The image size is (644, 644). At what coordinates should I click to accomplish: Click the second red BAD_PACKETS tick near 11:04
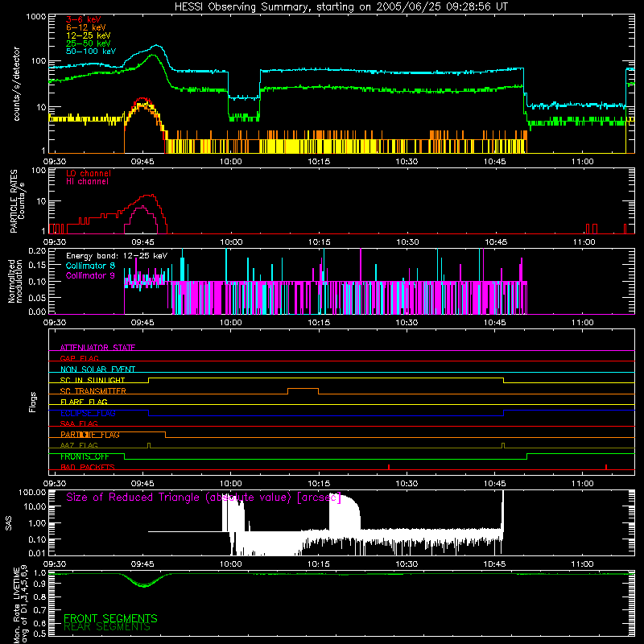pos(606,467)
